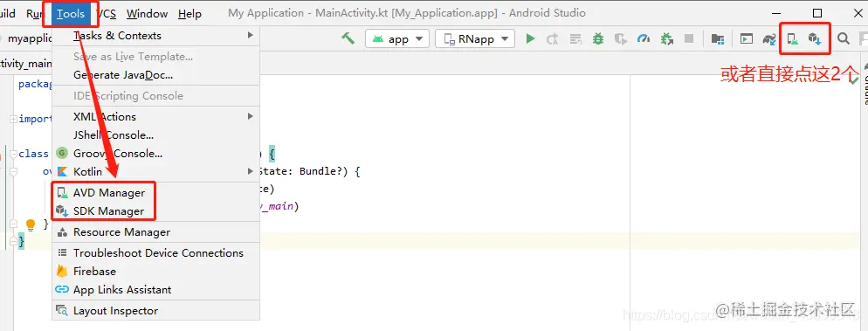Open the VCS menu
The height and width of the screenshot is (331, 868).
pos(107,14)
